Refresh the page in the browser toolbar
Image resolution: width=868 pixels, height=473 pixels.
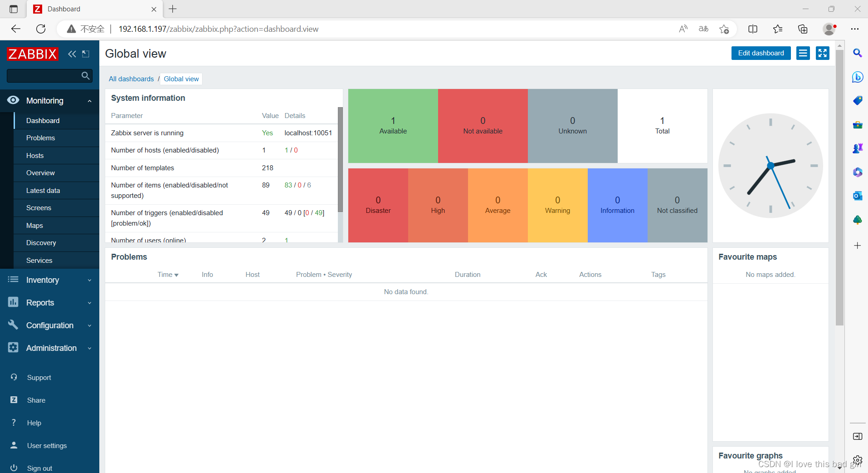pyautogui.click(x=41, y=29)
